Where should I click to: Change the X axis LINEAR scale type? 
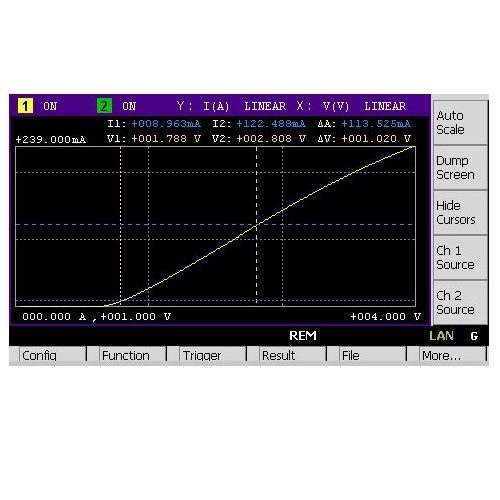(385, 106)
